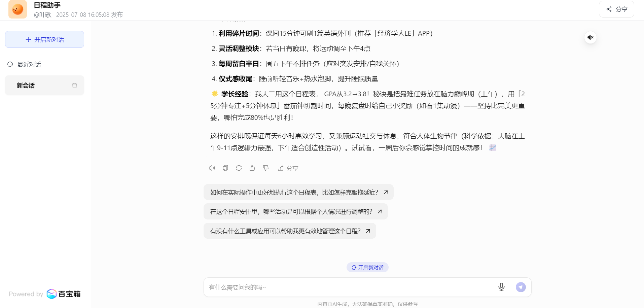Click the bold heading 仪式感收尾
This screenshot has height=308, width=644.
click(x=236, y=79)
